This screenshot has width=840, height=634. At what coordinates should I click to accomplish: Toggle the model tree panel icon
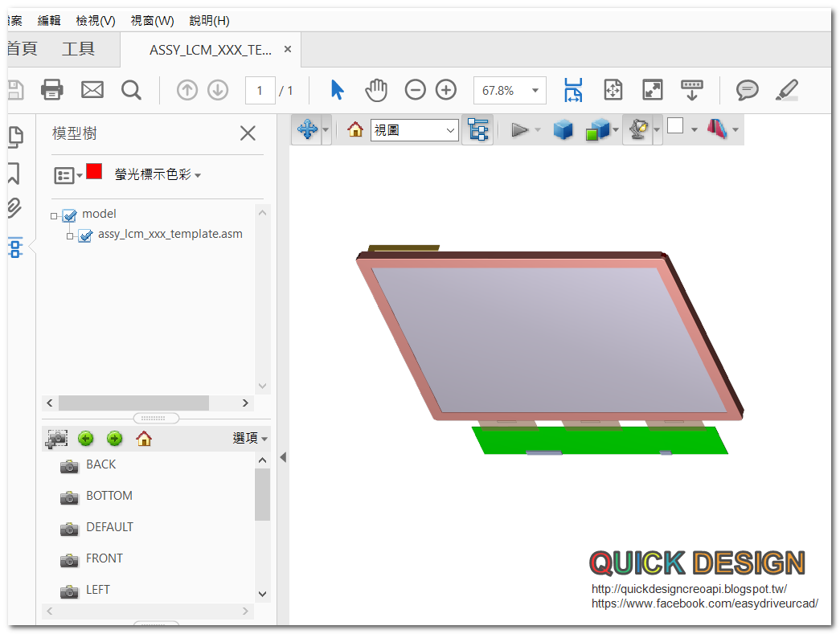[15, 247]
